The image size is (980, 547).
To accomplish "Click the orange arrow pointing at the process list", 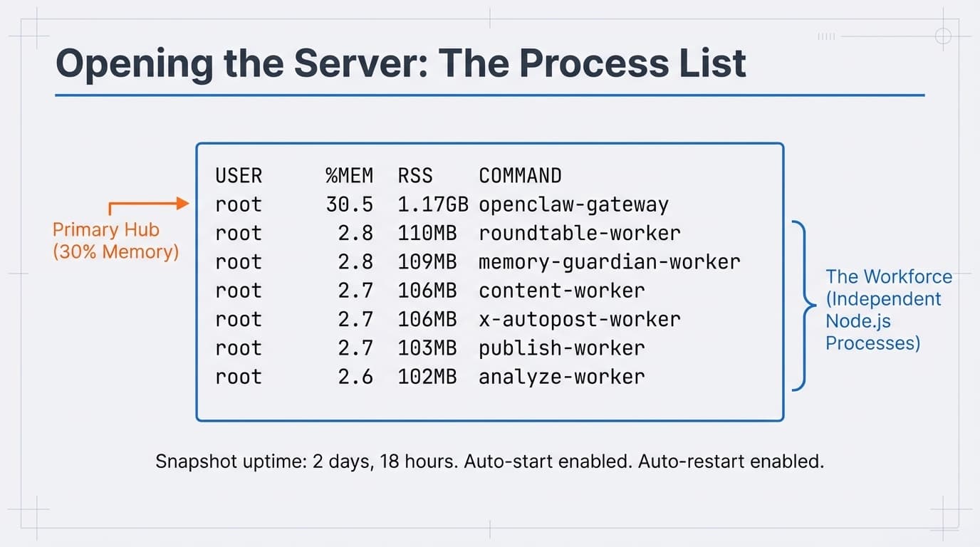I will [150, 204].
